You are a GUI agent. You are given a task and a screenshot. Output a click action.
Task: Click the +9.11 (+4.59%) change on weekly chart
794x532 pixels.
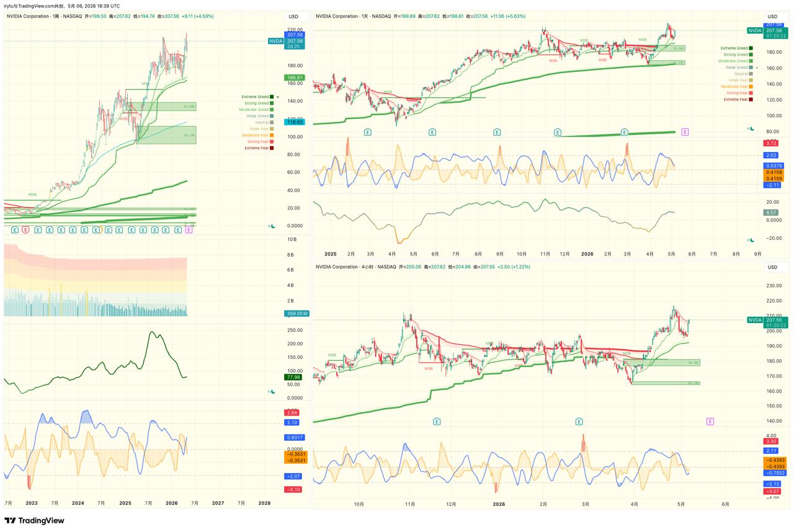[197, 16]
